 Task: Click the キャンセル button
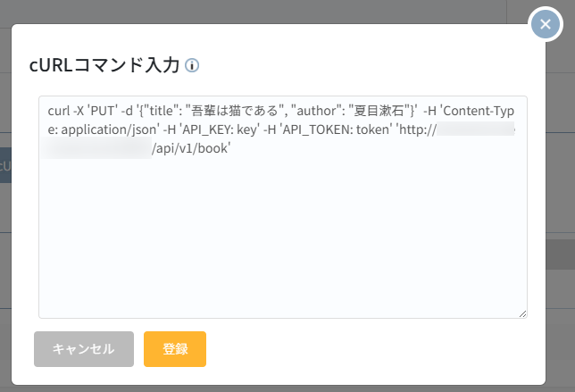(x=84, y=349)
